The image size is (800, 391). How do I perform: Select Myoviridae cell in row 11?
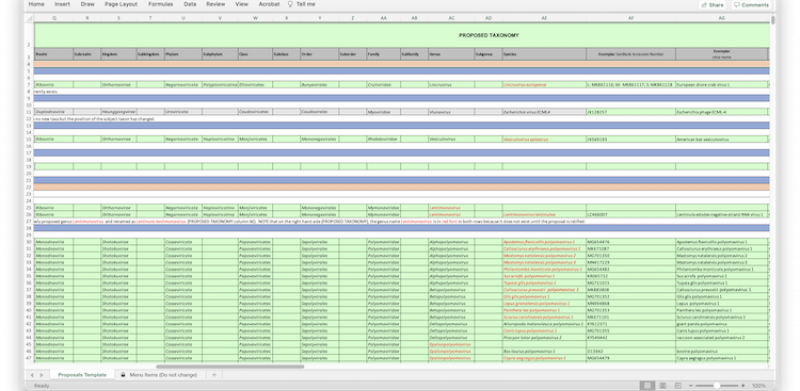click(x=383, y=112)
